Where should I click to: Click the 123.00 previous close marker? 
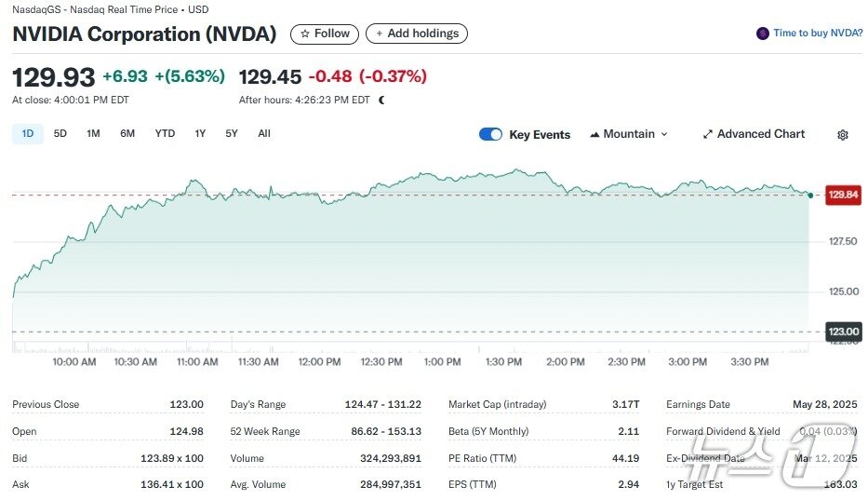[x=843, y=331]
